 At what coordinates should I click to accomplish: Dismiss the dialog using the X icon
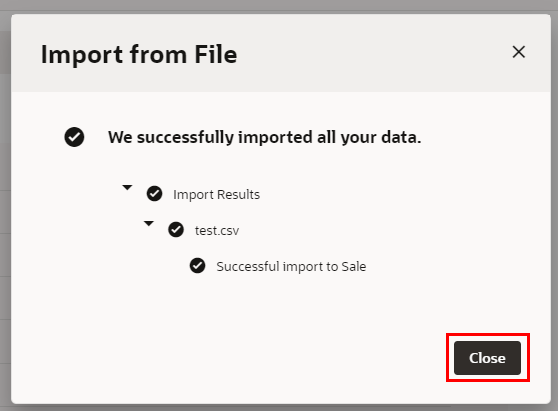click(x=518, y=52)
